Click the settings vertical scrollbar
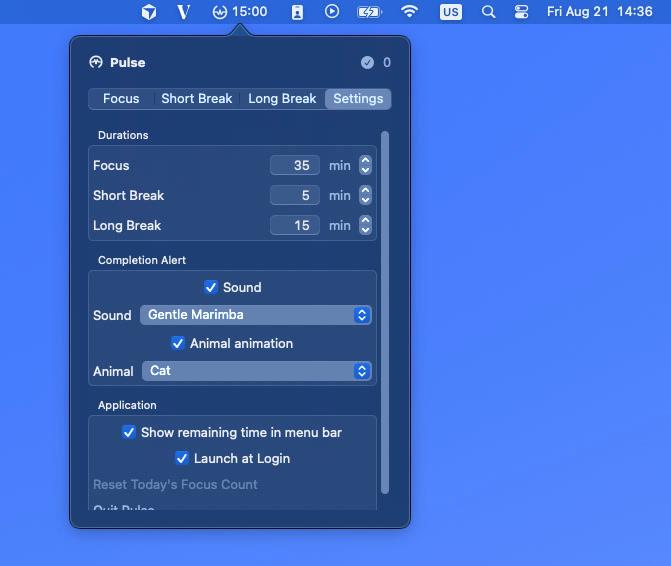This screenshot has height=566, width=671. coord(385,312)
